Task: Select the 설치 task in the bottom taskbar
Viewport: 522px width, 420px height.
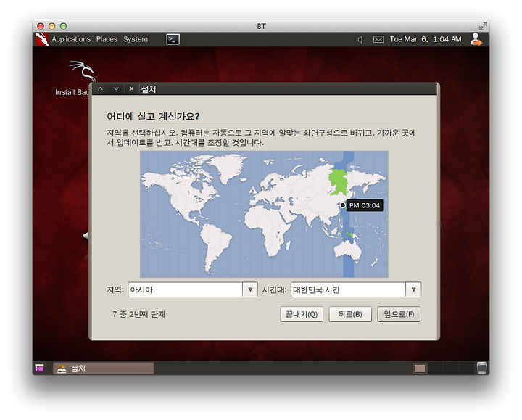Action: pyautogui.click(x=103, y=368)
